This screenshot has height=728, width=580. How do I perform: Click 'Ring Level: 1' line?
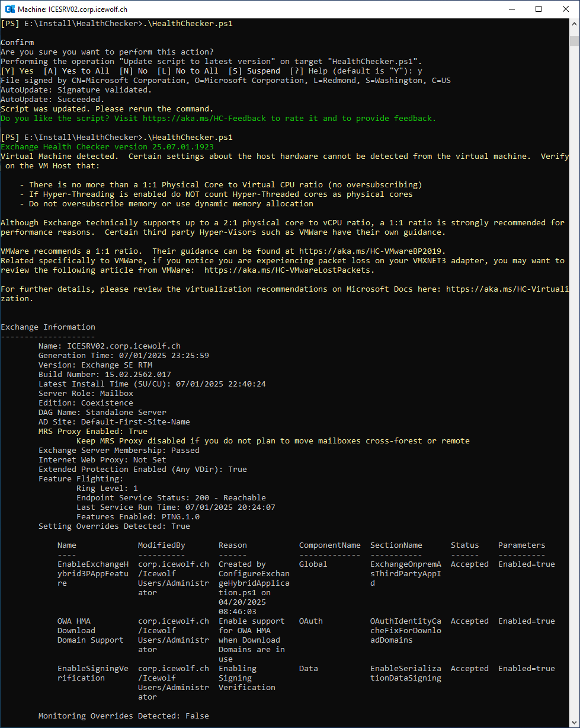click(107, 488)
